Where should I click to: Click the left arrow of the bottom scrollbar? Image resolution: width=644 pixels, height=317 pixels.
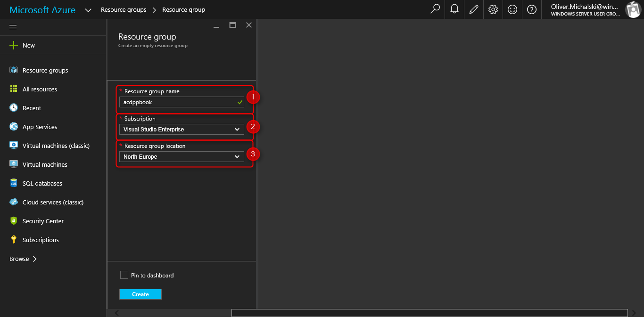point(117,313)
